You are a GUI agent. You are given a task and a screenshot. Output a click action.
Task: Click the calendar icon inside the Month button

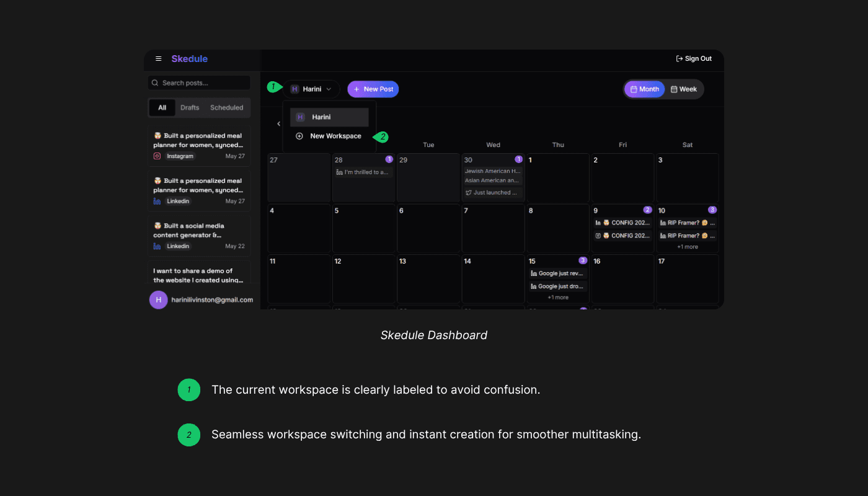point(634,89)
